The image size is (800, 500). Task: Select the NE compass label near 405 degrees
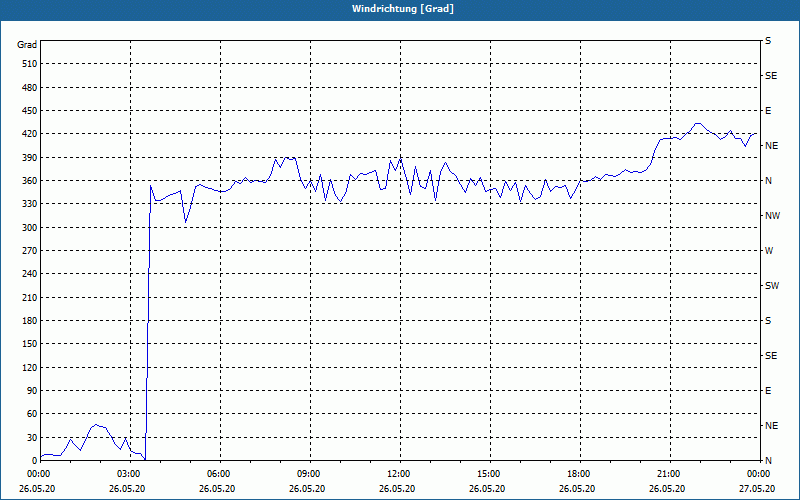[x=771, y=146]
